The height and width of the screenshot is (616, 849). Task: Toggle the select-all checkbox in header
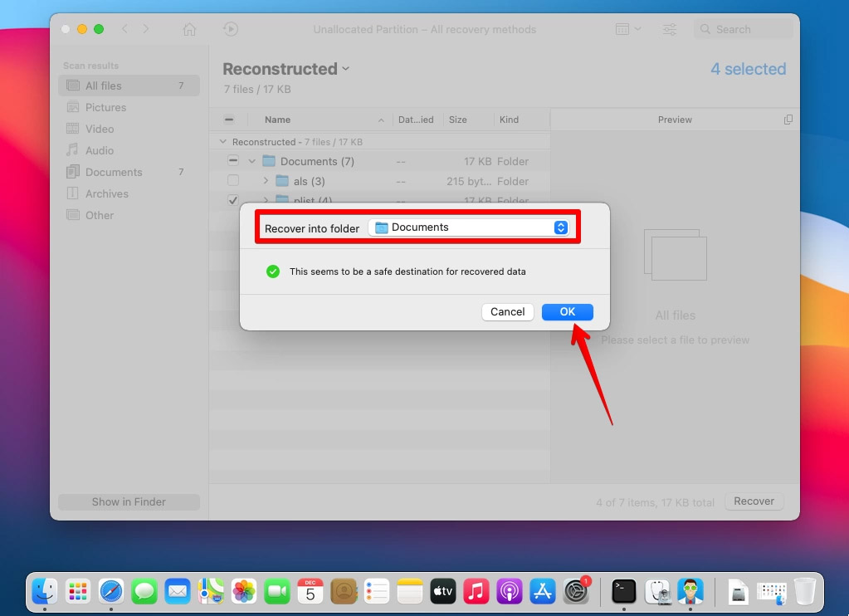pos(229,120)
